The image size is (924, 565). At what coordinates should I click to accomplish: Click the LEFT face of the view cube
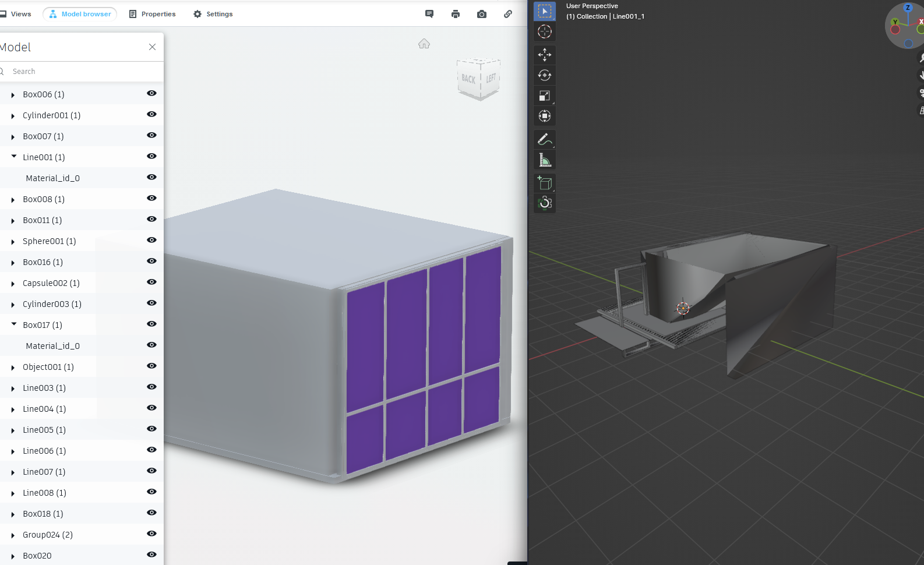[491, 77]
